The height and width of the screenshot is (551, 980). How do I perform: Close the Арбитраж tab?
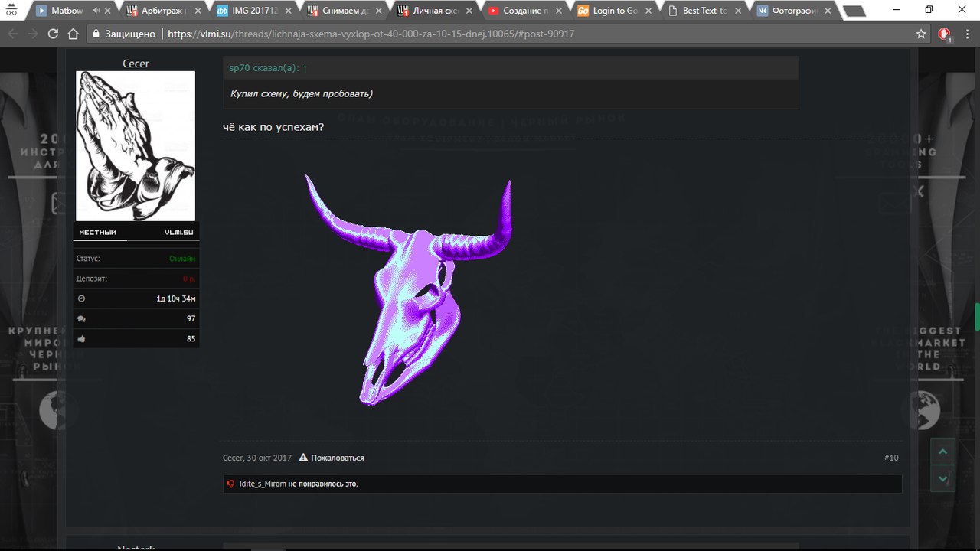[198, 11]
